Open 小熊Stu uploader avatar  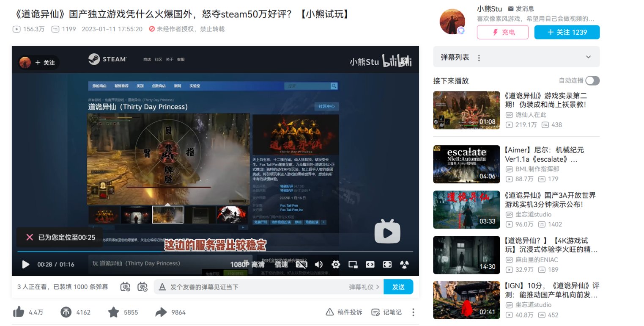(x=452, y=21)
